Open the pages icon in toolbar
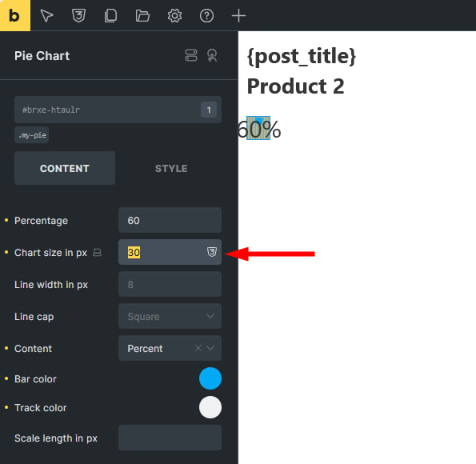The width and height of the screenshot is (476, 464). click(x=110, y=16)
